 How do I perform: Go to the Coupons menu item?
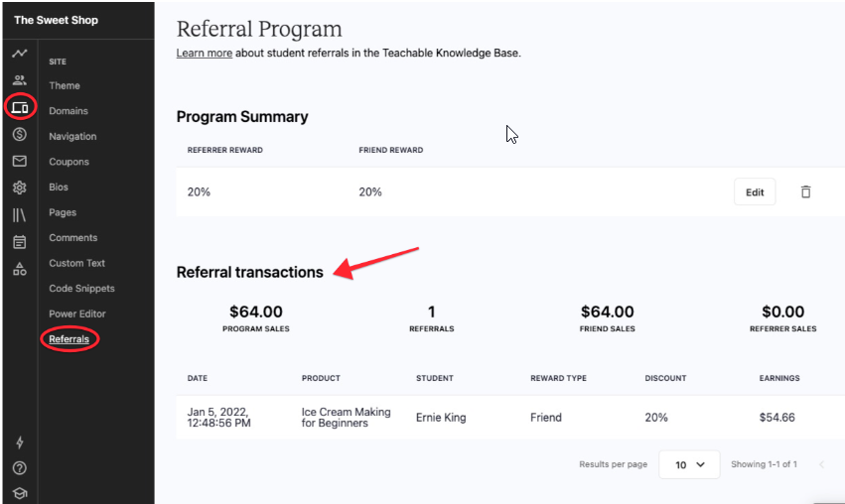(x=69, y=162)
